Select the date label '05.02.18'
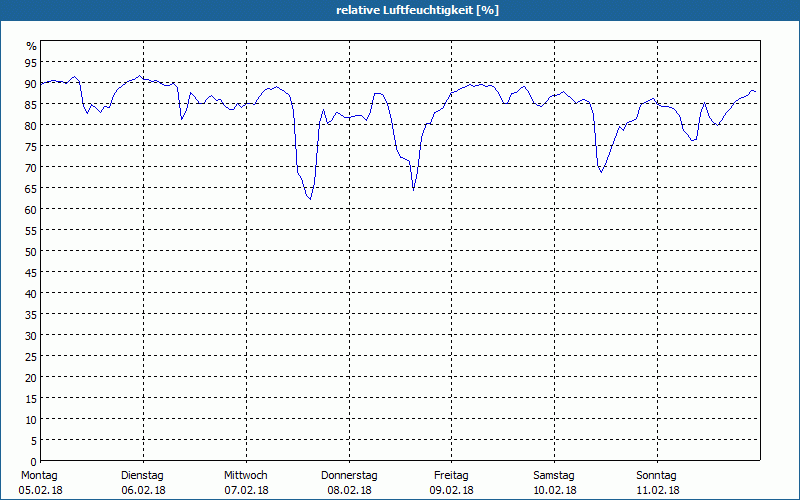 click(40, 490)
